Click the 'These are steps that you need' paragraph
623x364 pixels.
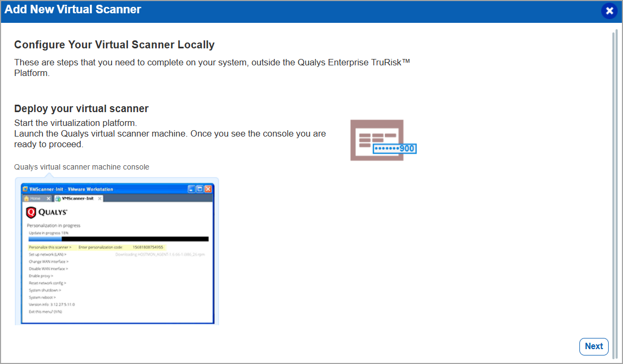coord(212,67)
